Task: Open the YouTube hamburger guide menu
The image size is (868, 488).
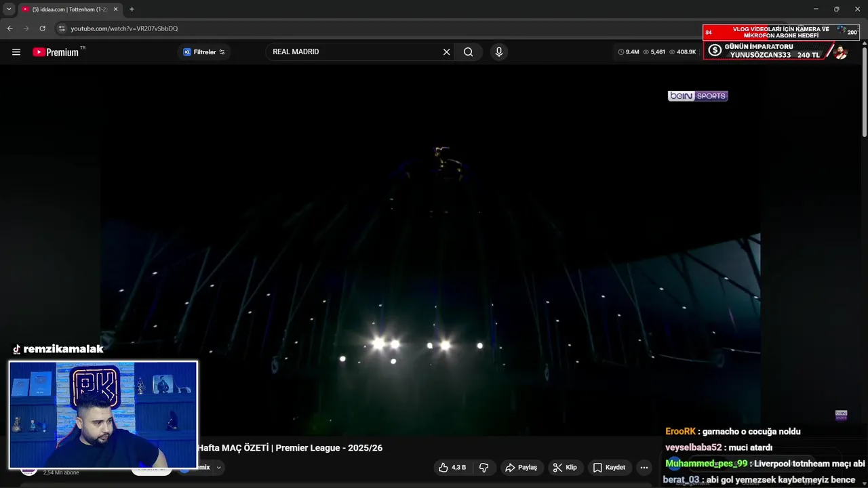Action: 16,52
